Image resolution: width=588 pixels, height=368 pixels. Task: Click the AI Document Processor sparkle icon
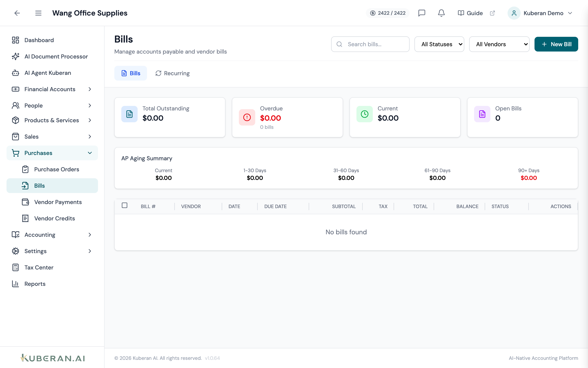pos(16,56)
